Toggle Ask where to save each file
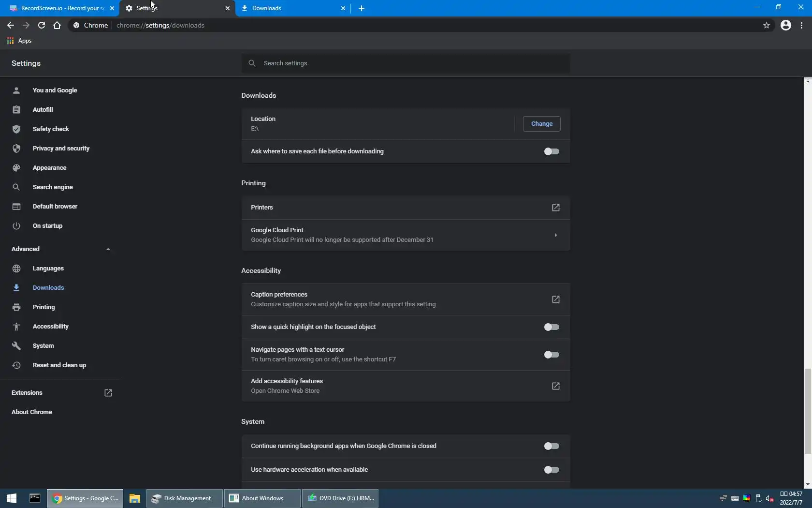This screenshot has height=508, width=812. (551, 151)
